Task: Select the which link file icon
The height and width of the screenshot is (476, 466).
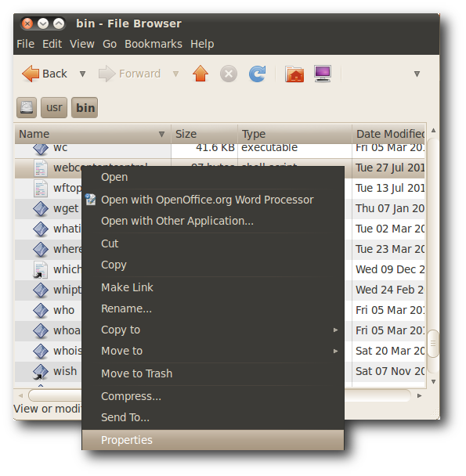Action: [41, 269]
